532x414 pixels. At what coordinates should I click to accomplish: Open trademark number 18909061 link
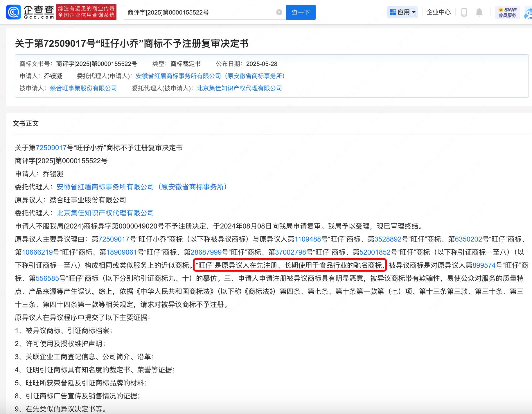(x=122, y=252)
